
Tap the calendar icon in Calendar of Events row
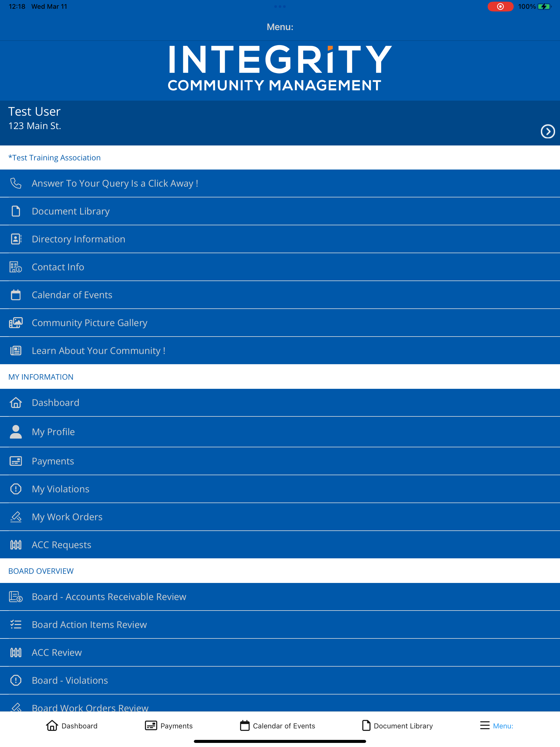pyautogui.click(x=16, y=295)
